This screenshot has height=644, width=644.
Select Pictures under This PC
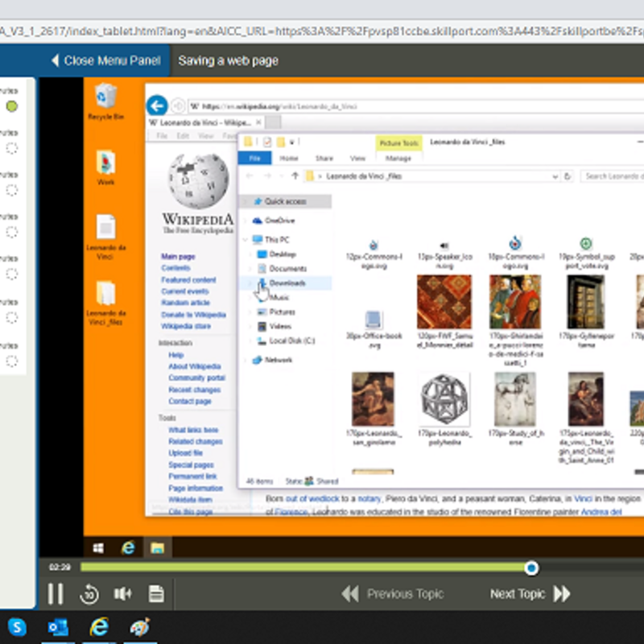click(282, 312)
